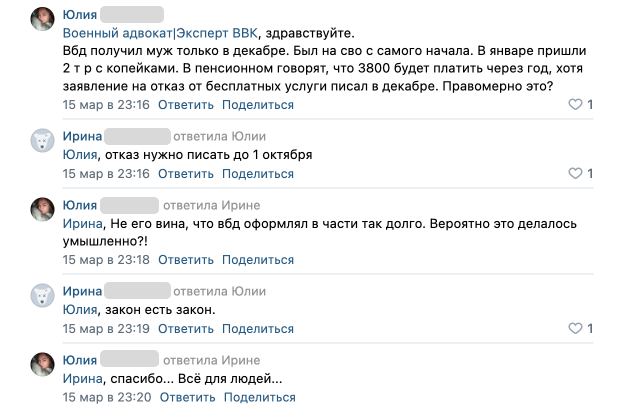The image size is (623, 420).
Task: Open the '15 мар в 23:20' timestamp link
Action: tap(105, 397)
